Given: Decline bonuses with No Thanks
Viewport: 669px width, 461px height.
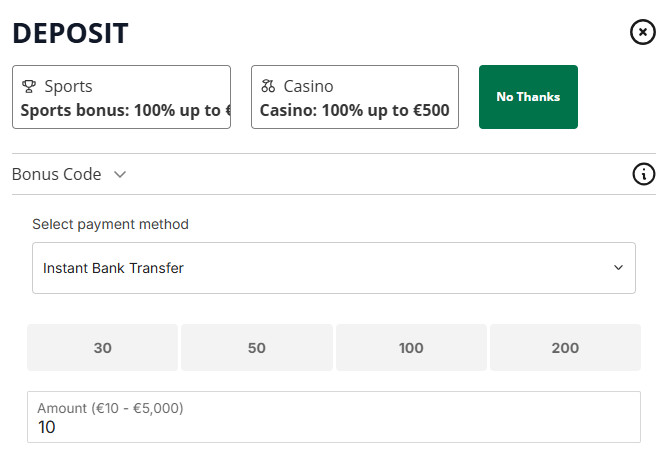Looking at the screenshot, I should coord(528,97).
